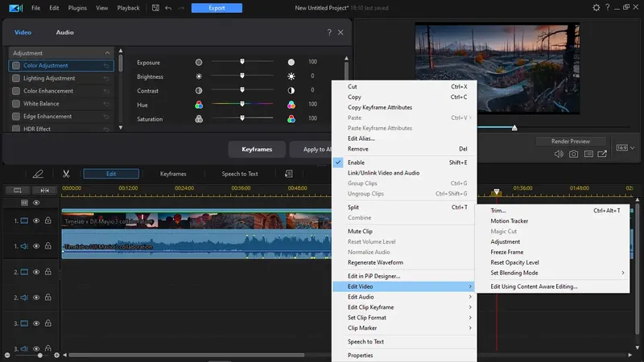Redo the last action
644x362 pixels.
pos(181,8)
